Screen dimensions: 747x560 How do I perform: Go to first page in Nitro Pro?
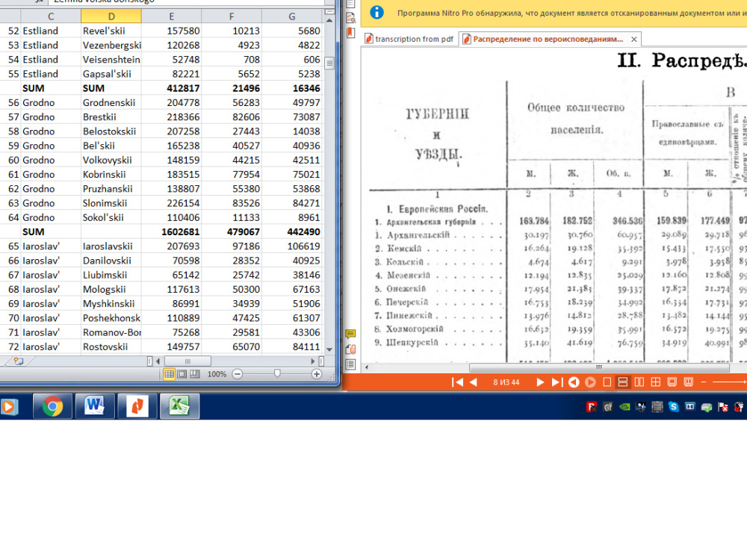pyautogui.click(x=457, y=382)
